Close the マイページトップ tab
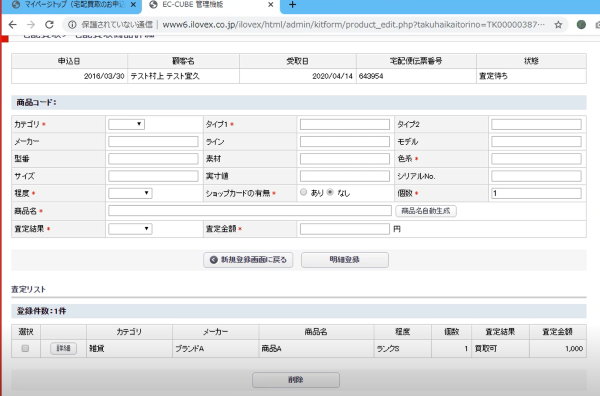The width and height of the screenshot is (600, 396). click(133, 5)
